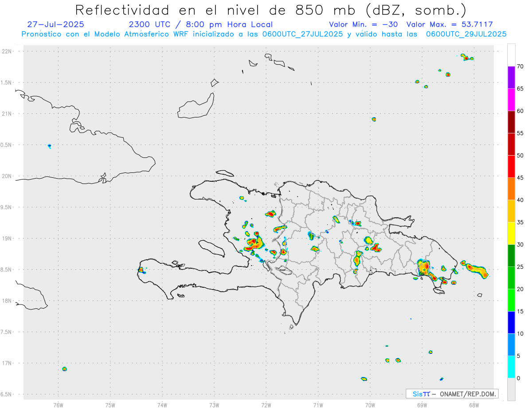Click the '19N' latitude axis label
The image size is (532, 411).
click(7, 239)
